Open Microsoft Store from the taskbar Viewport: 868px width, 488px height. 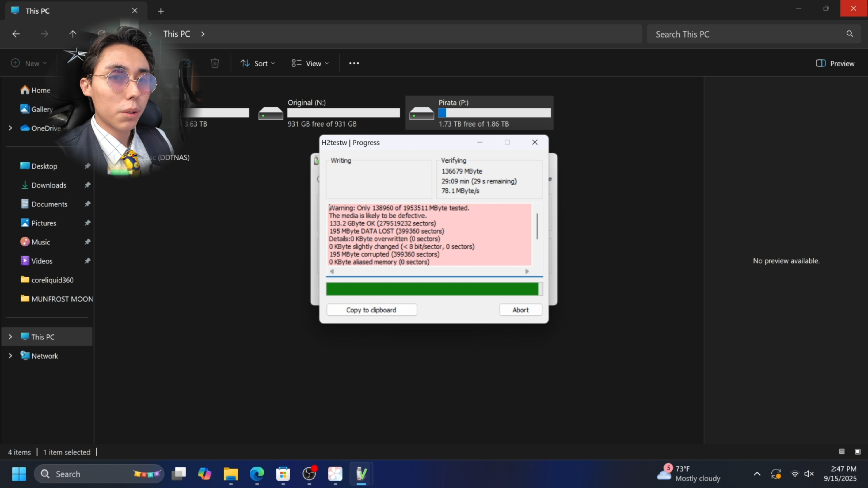[x=283, y=474]
